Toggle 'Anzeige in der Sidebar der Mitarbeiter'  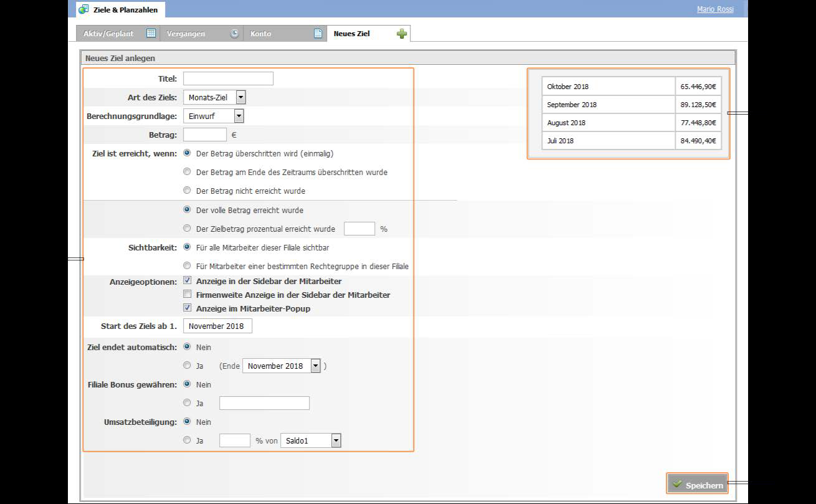point(187,281)
